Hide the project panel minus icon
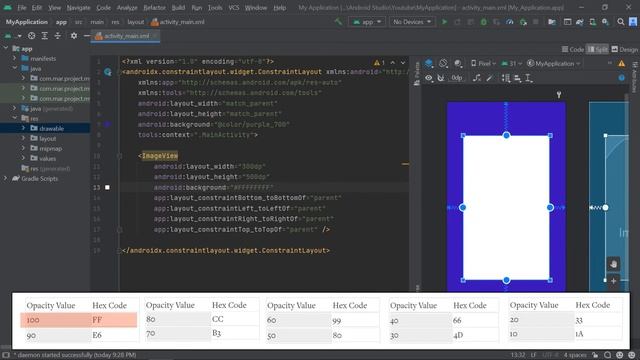 [87, 36]
